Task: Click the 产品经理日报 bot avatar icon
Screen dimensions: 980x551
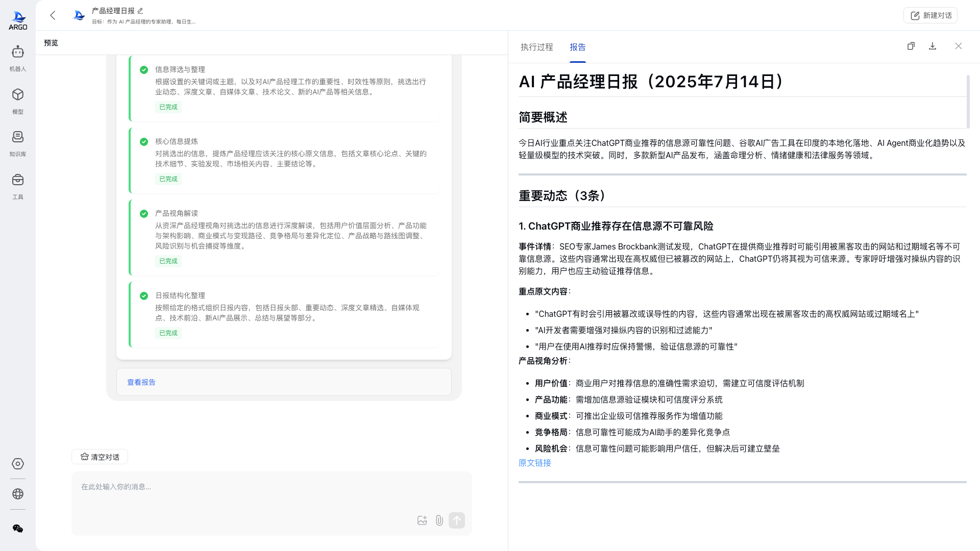Action: pyautogui.click(x=79, y=15)
